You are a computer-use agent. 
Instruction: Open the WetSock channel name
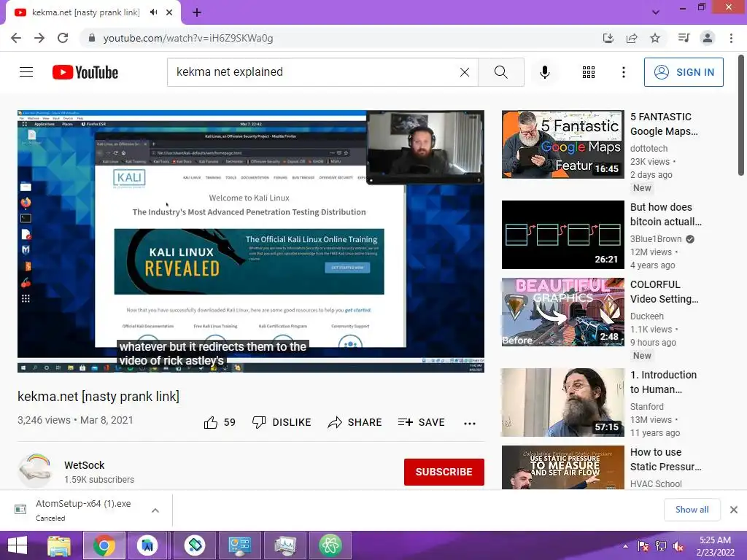(85, 465)
